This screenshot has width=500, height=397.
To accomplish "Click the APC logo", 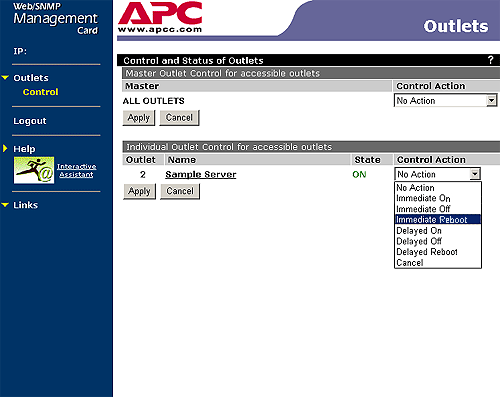I will pyautogui.click(x=160, y=17).
